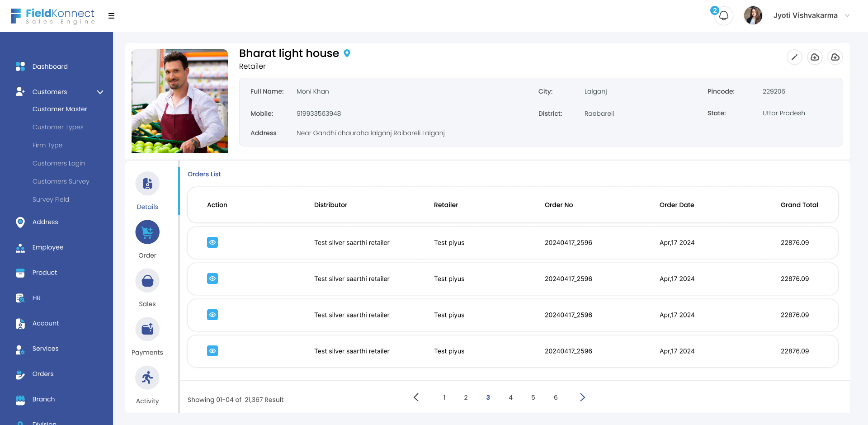The width and height of the screenshot is (868, 425).
Task: Click the Account sidebar icon
Action: tap(20, 323)
